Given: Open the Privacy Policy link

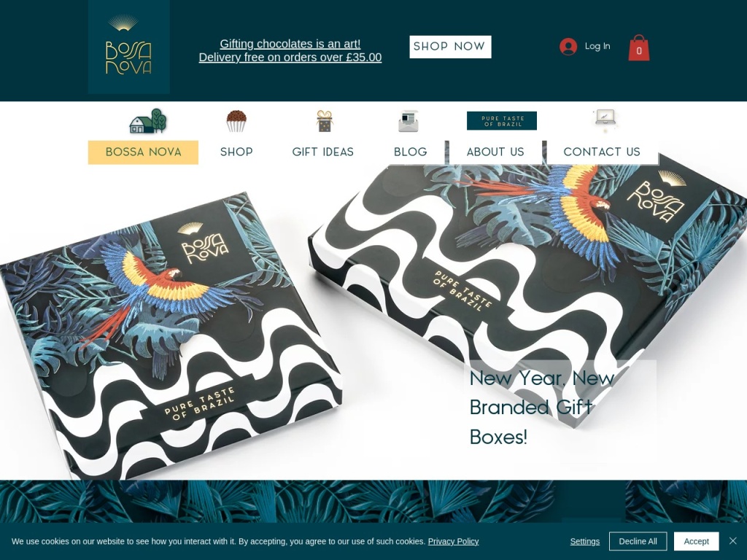Looking at the screenshot, I should click(x=453, y=542).
